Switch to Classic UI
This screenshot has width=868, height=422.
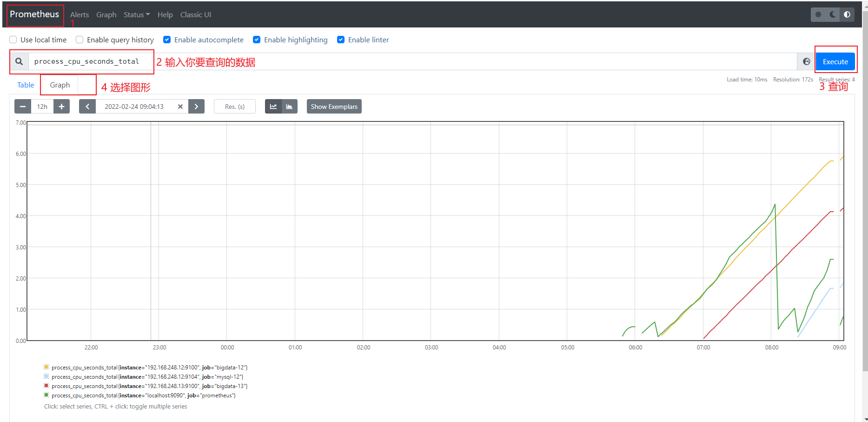pyautogui.click(x=196, y=14)
